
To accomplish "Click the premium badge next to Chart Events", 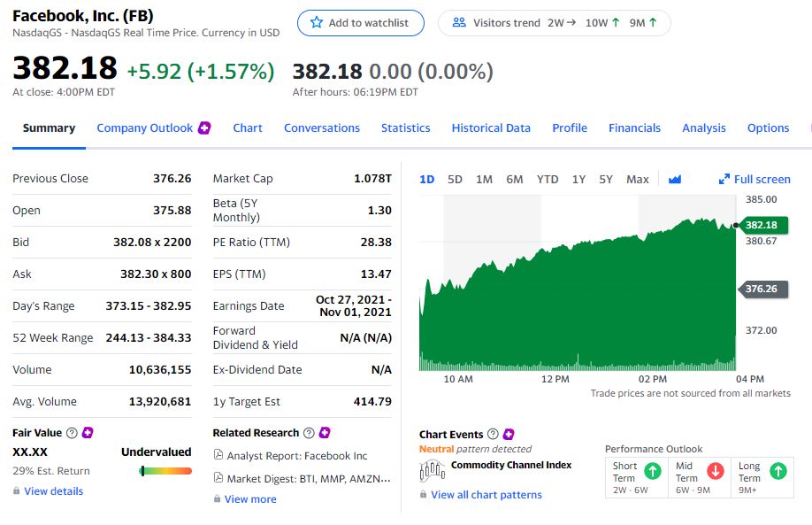I will [509, 434].
